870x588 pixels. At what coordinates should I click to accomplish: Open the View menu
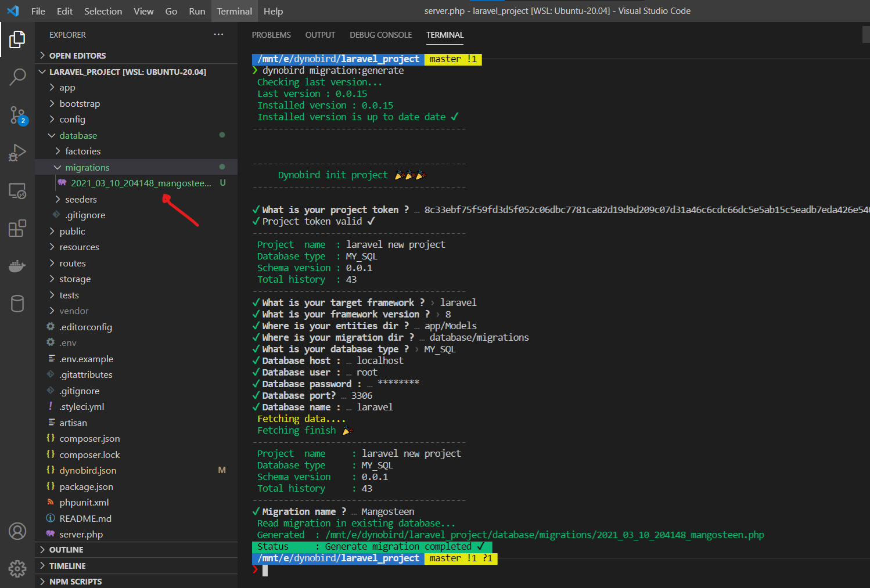click(x=143, y=11)
